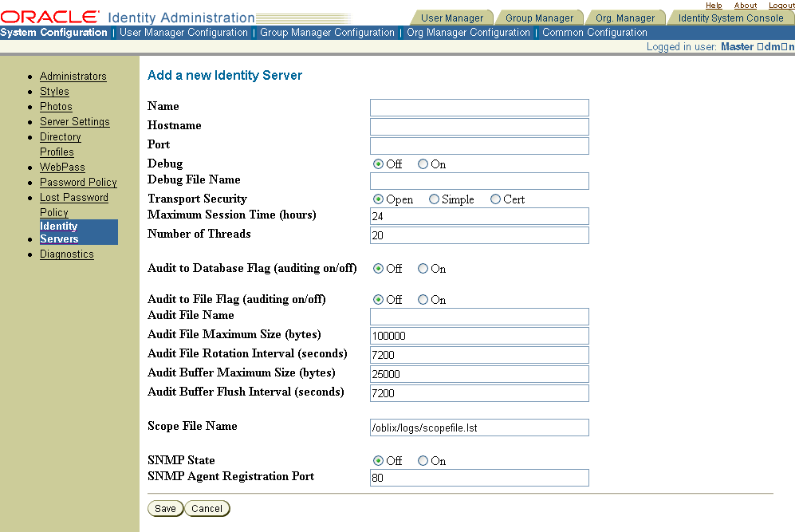This screenshot has width=795, height=532.
Task: Cancel adding the Identity Server
Action: coord(207,509)
